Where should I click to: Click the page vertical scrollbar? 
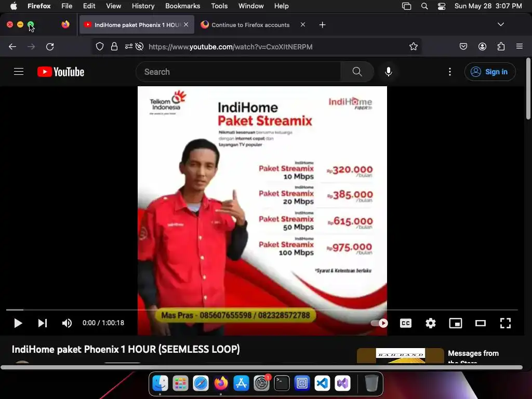[528, 89]
